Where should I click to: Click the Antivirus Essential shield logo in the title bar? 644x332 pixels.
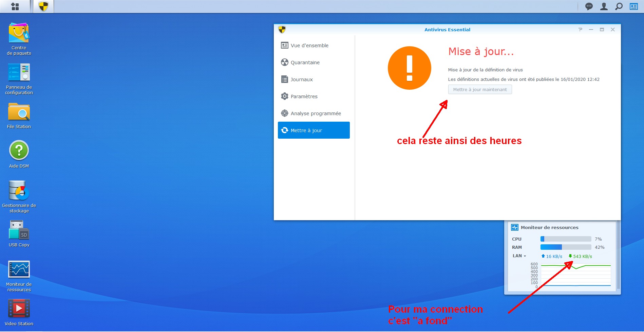point(282,30)
